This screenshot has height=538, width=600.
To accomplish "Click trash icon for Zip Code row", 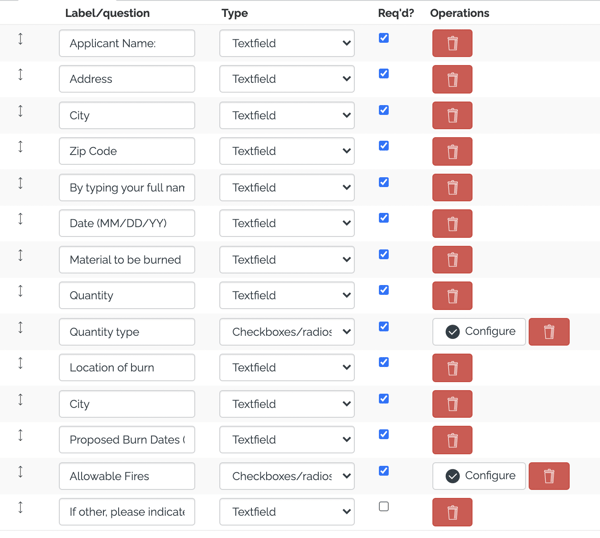I will [x=452, y=152].
